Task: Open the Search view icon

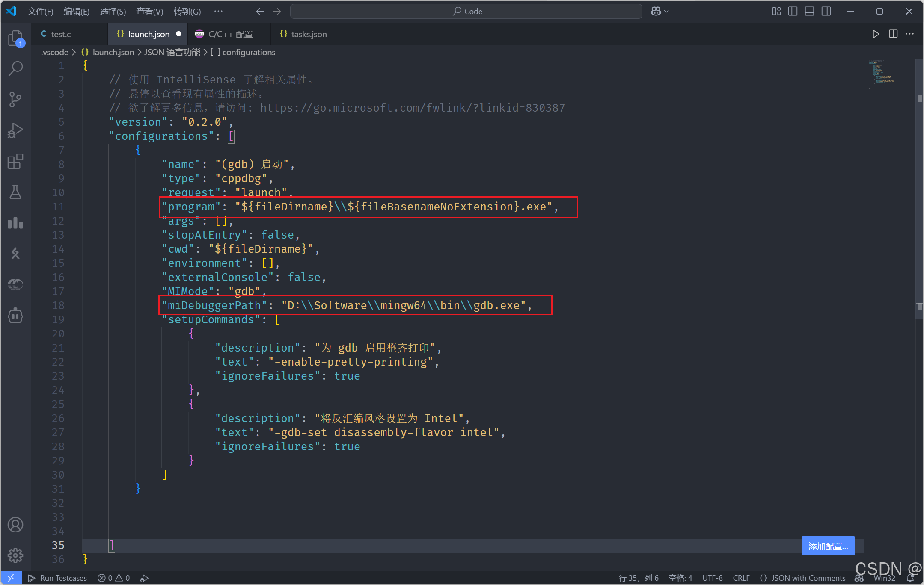Action: pyautogui.click(x=15, y=68)
